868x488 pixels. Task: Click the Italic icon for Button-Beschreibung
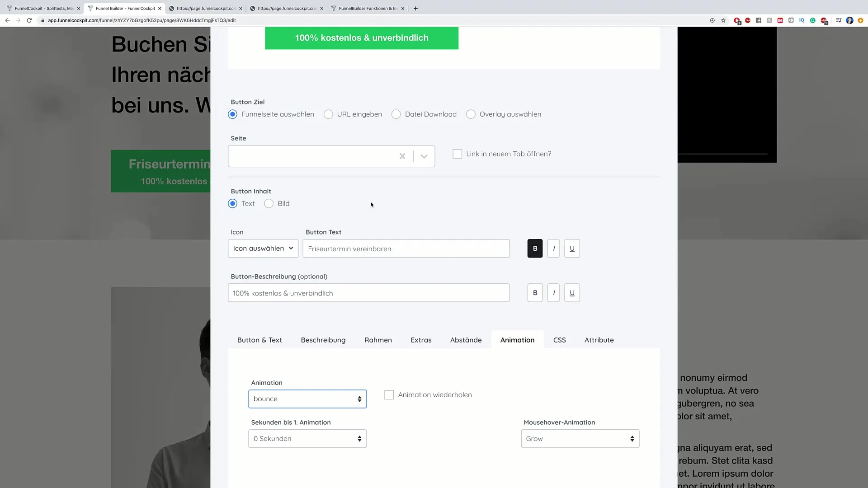(x=553, y=292)
